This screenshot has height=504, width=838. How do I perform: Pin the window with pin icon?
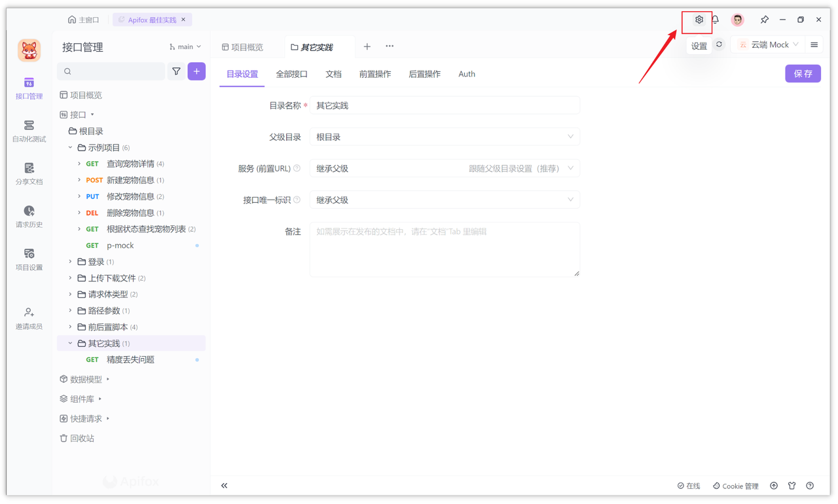(x=764, y=20)
